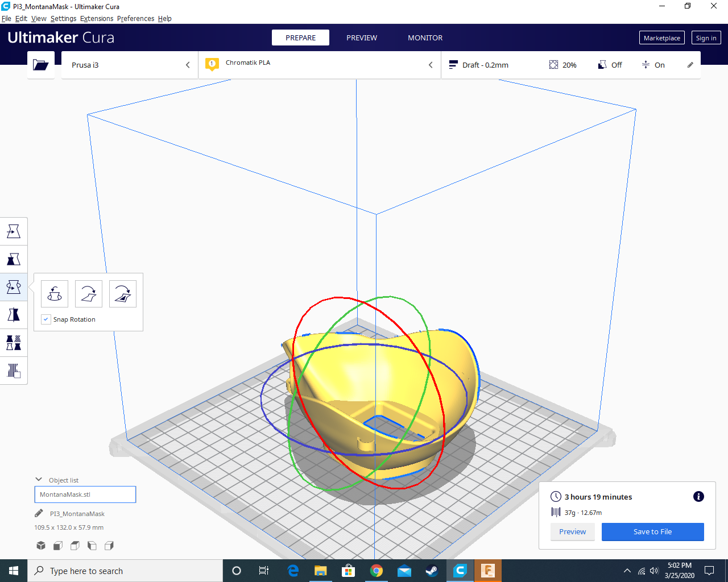Toggle the Snap Rotation checkbox
The height and width of the screenshot is (582, 728).
(x=46, y=319)
